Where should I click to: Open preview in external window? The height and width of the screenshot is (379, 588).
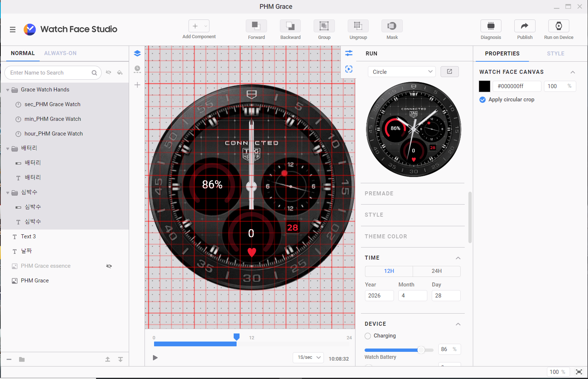(x=449, y=72)
